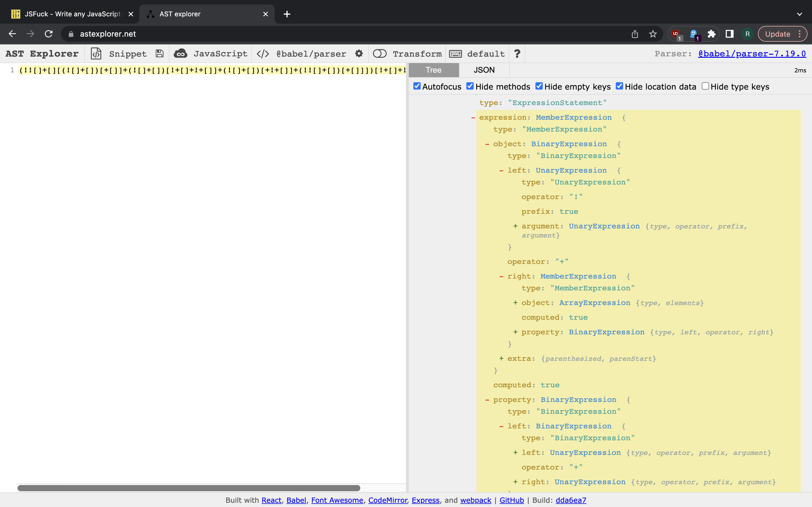Open the @babel/parser-7.19.0 link
The width and height of the screenshot is (812, 507).
(752, 54)
